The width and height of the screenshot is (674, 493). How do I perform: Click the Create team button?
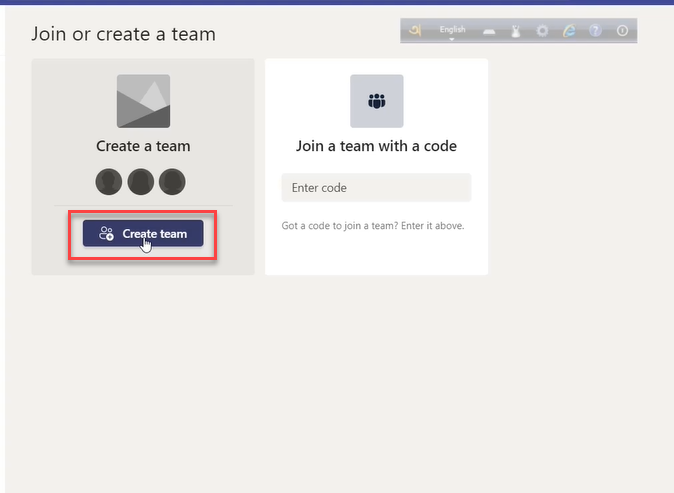[x=143, y=233]
